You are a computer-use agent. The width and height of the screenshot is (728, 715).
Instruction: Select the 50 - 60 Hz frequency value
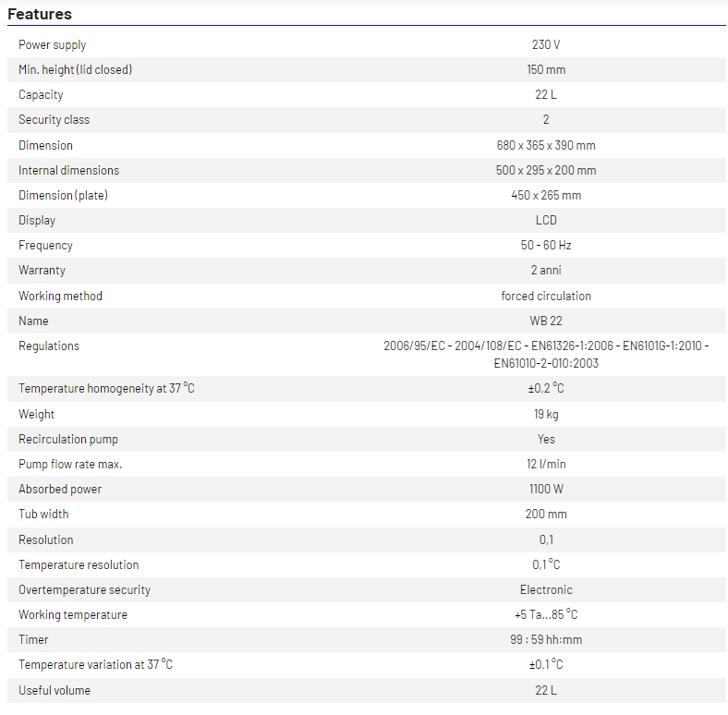tap(546, 246)
